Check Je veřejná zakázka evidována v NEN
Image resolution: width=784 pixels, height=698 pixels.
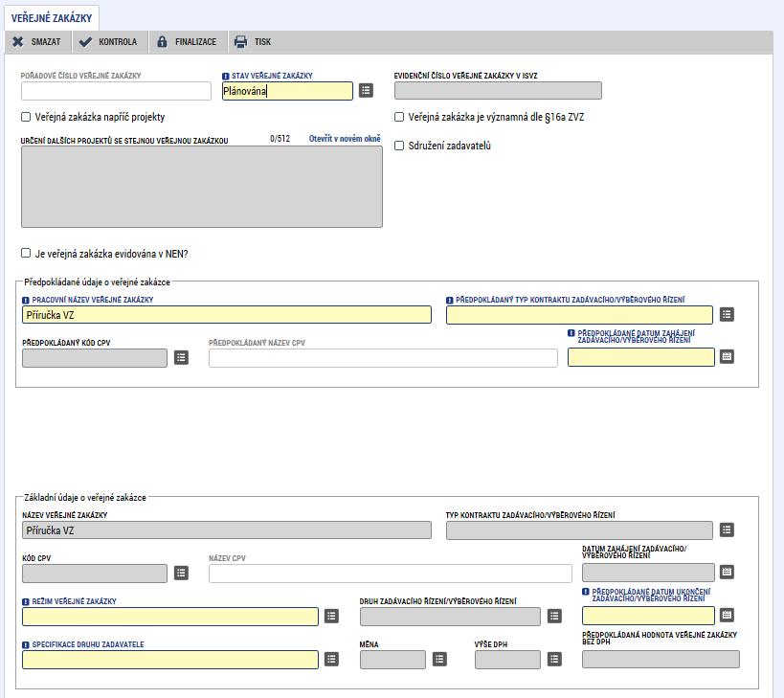[26, 253]
